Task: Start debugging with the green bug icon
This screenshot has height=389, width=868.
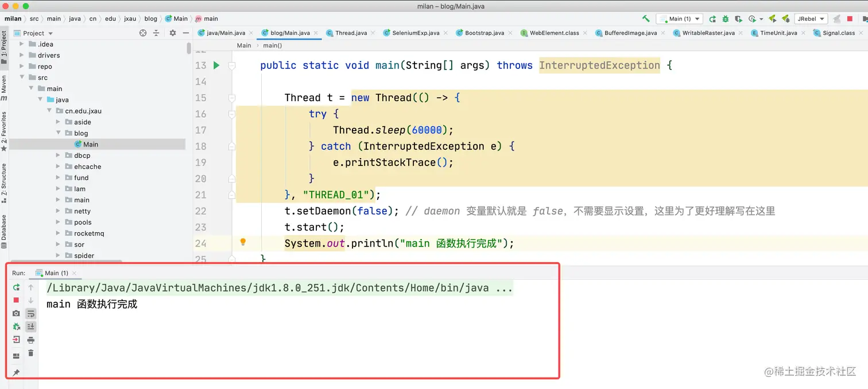Action: [726, 18]
